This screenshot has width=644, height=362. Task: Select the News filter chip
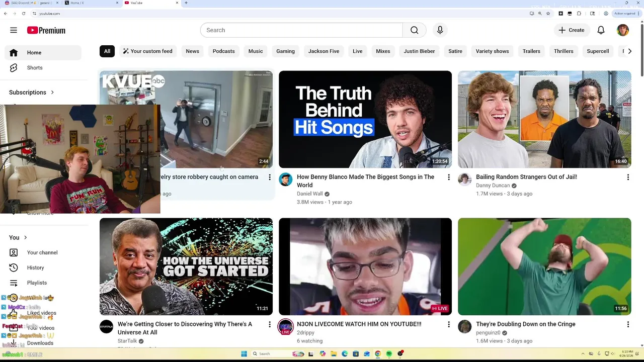click(192, 51)
